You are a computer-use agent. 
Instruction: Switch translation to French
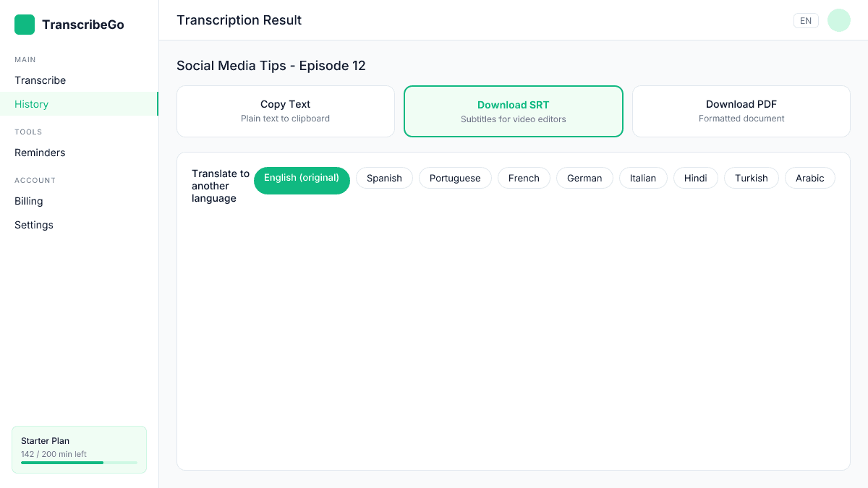tap(524, 178)
